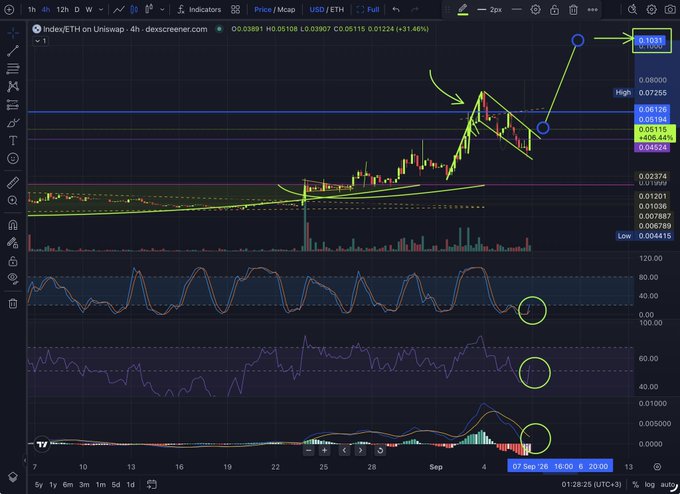Open the line style dropdown
Screen dimensions: 680x494
[x=516, y=9]
